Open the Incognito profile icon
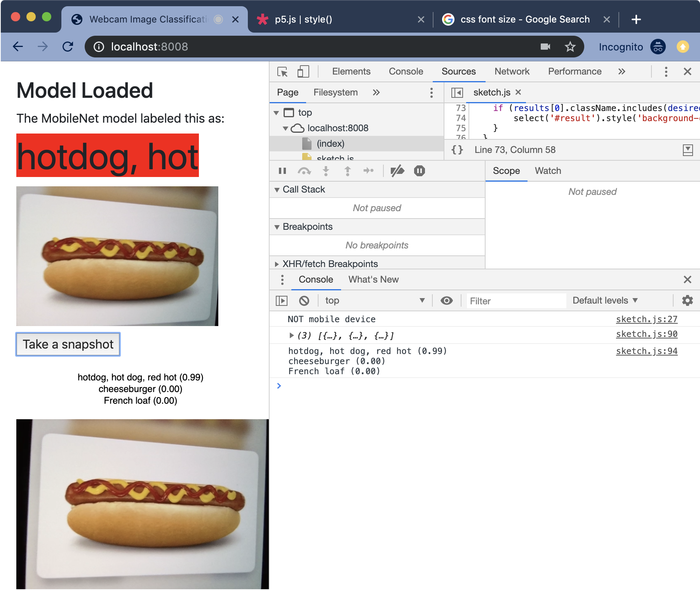The width and height of the screenshot is (700, 590). [658, 47]
